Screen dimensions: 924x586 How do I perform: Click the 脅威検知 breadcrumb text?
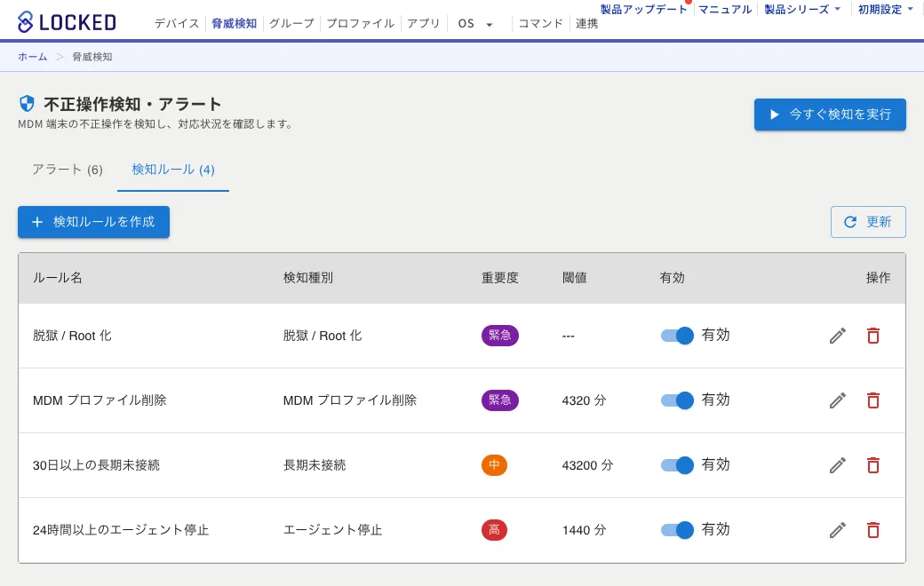pos(92,57)
